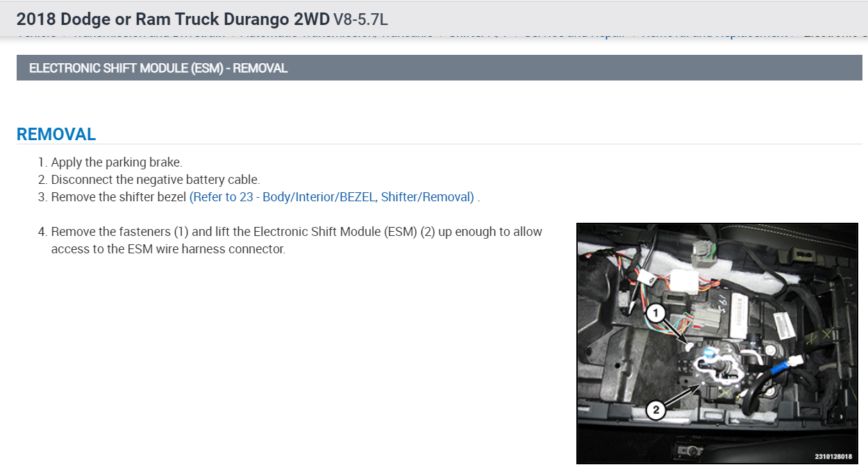Viewport: 868px width, 474px height.
Task: Click the ESM removal photo
Action: tap(717, 344)
